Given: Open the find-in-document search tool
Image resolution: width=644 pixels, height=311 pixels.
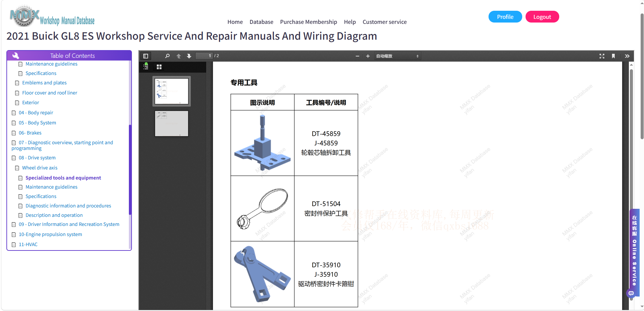Looking at the screenshot, I should pos(167,56).
